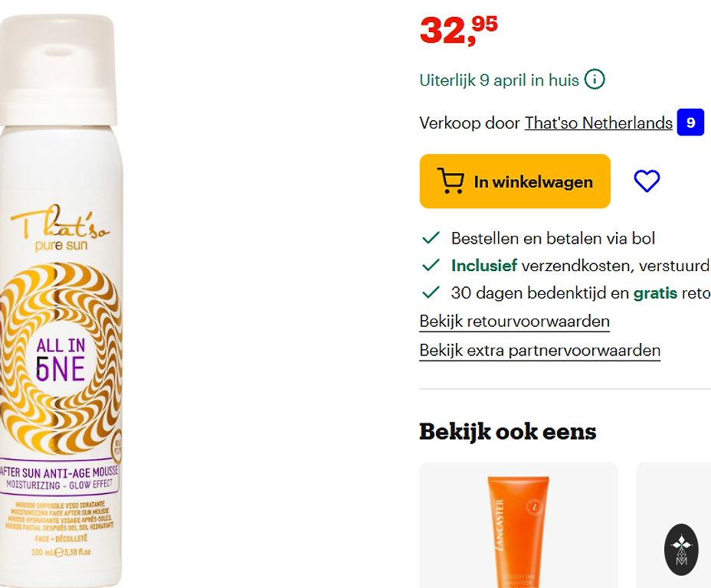711x588 pixels.
Task: Click the 32,95 price
Action: [x=458, y=31]
